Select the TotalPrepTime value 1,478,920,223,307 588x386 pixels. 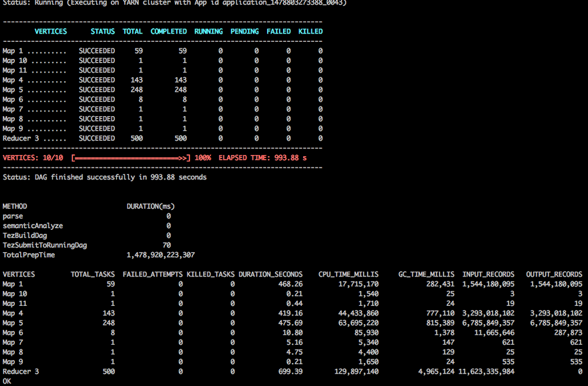pos(161,255)
